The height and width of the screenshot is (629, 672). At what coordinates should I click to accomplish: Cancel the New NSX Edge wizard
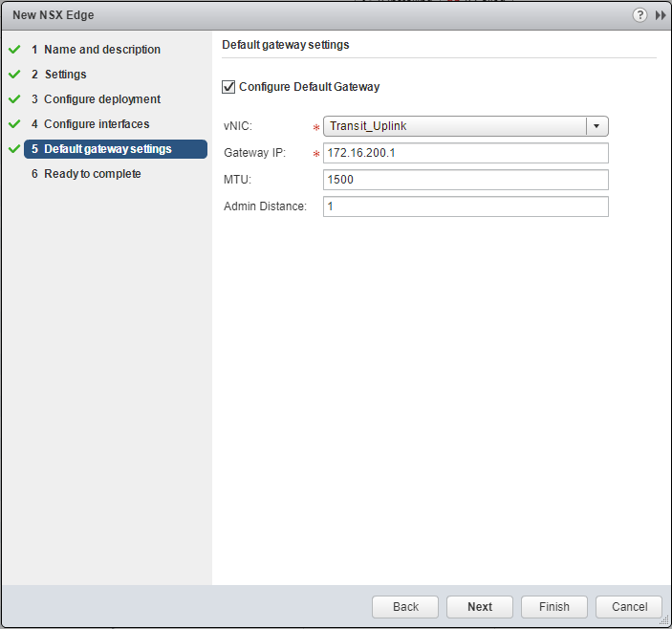pyautogui.click(x=628, y=607)
